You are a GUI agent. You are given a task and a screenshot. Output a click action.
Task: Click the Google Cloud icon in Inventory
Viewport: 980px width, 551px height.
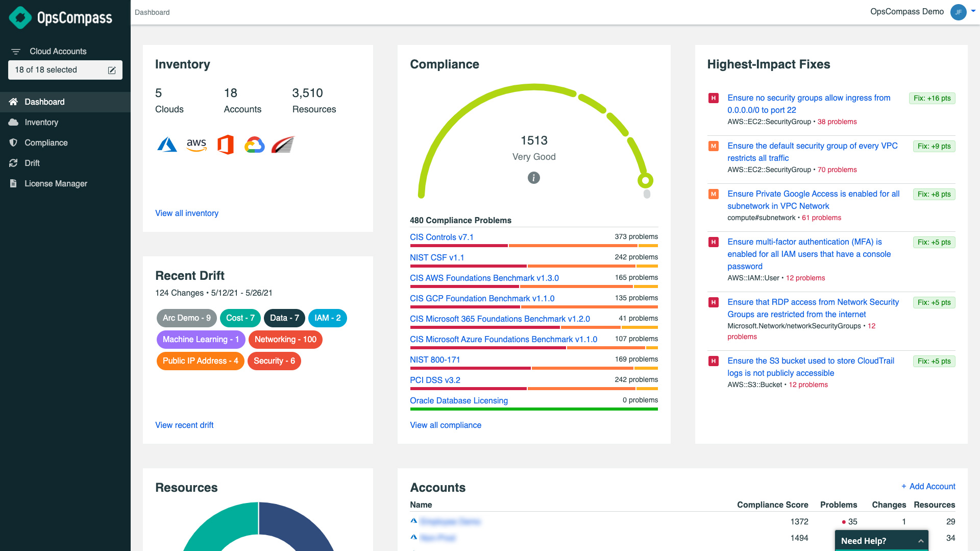pyautogui.click(x=254, y=145)
